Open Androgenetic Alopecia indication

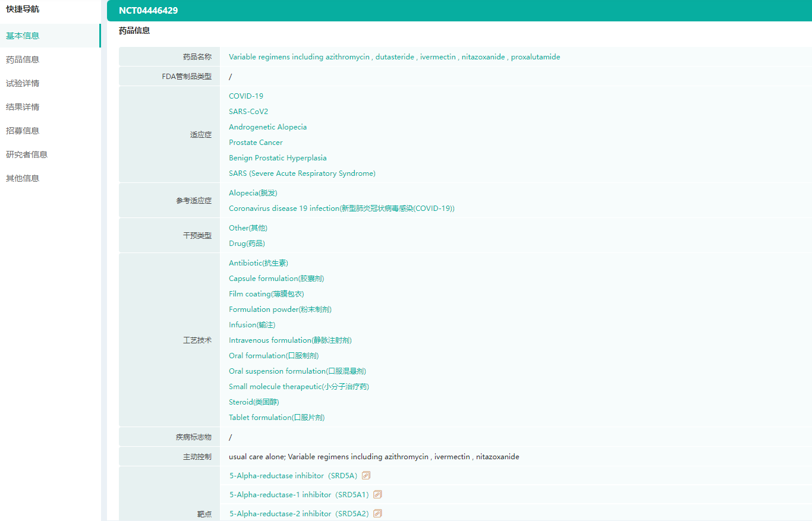[268, 127]
